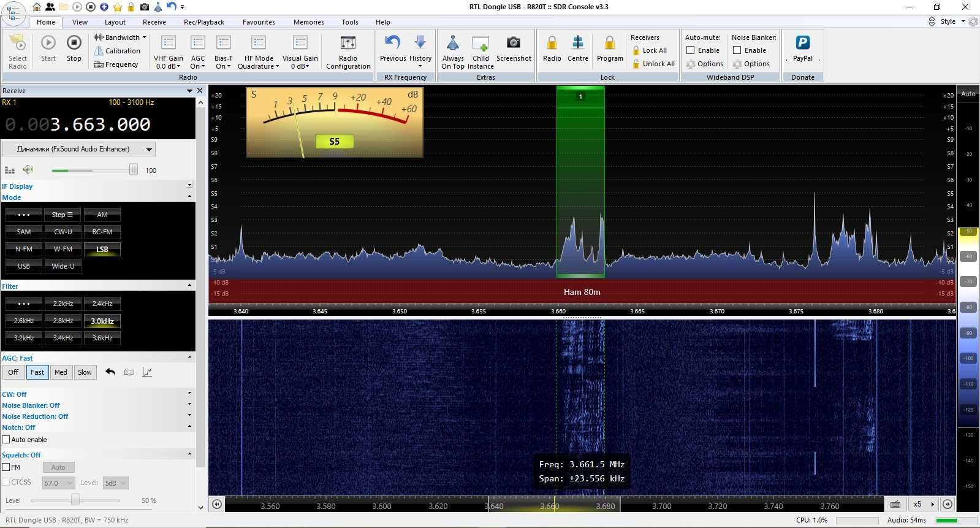Click AGC Med button
This screenshot has height=528, width=980.
click(x=61, y=372)
